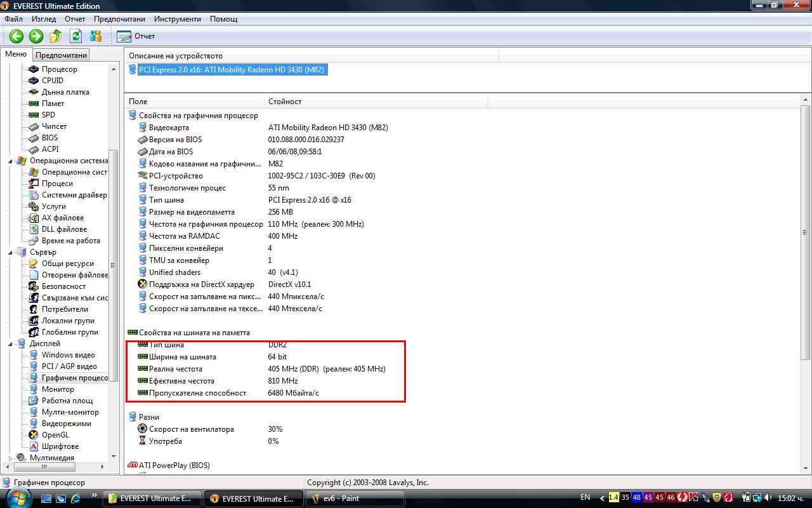Collapse the Операционна система tree node
The height and width of the screenshot is (508, 812).
pos(10,161)
